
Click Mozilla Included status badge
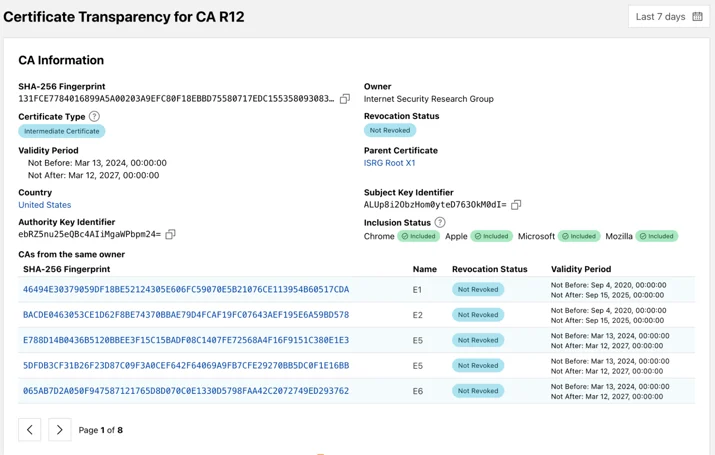(657, 236)
